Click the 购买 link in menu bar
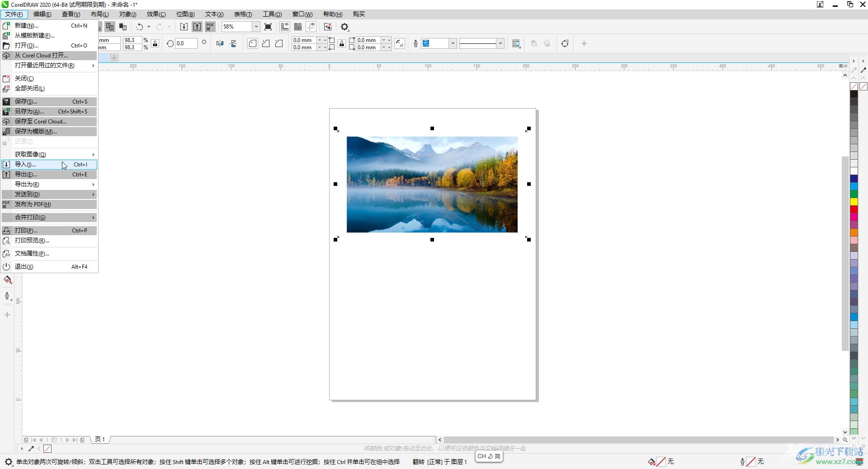868x469 pixels. point(359,14)
